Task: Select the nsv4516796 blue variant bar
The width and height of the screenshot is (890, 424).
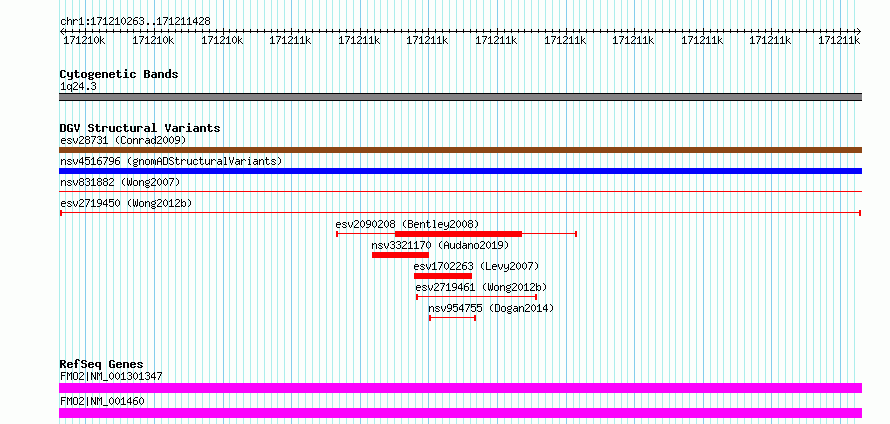Action: point(460,171)
